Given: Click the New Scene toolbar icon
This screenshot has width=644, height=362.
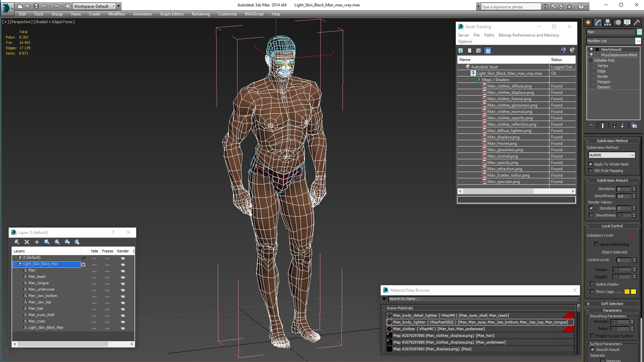Looking at the screenshot, I should 20,6.
